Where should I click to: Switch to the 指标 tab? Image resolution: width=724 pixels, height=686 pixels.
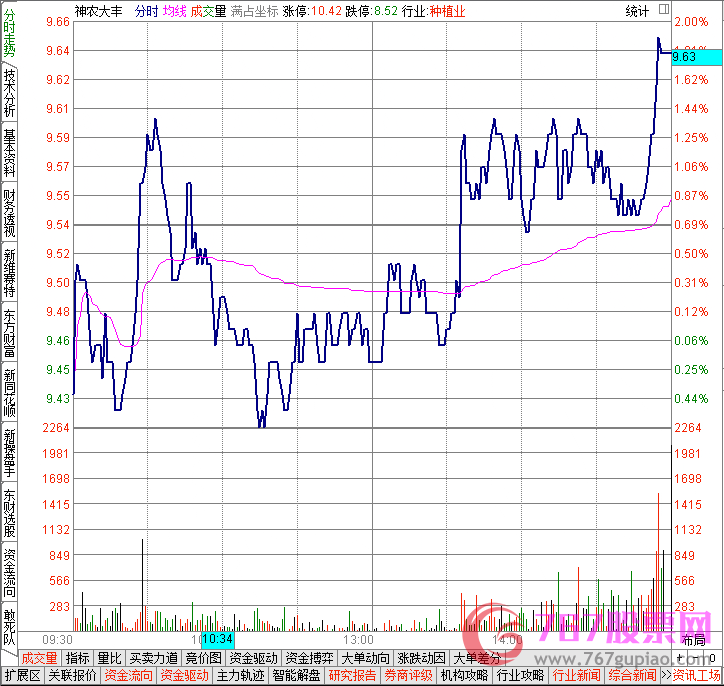point(77,658)
